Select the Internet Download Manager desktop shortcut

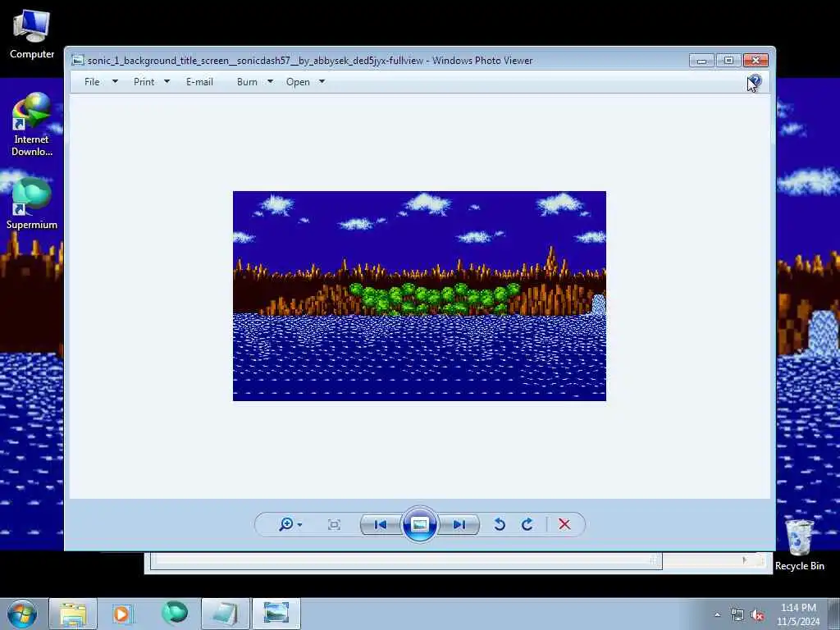point(32,125)
